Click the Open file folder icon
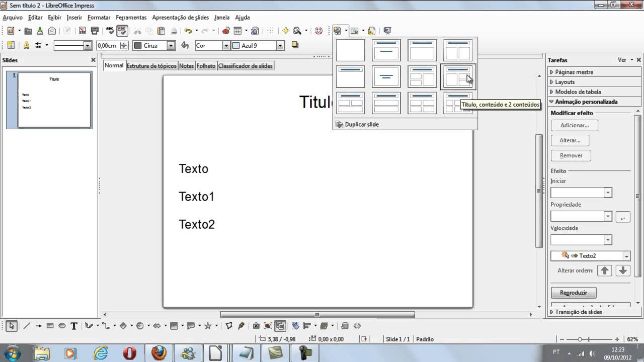 coord(28,31)
